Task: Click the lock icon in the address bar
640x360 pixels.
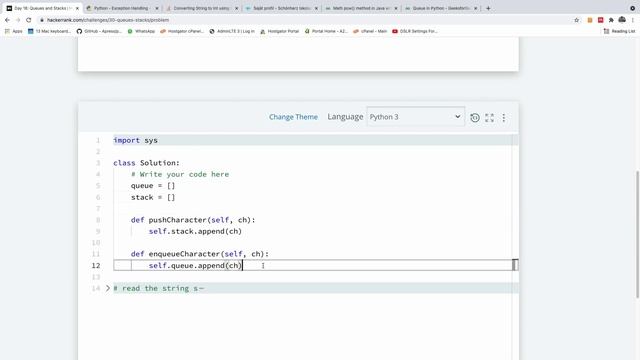Action: (42, 20)
